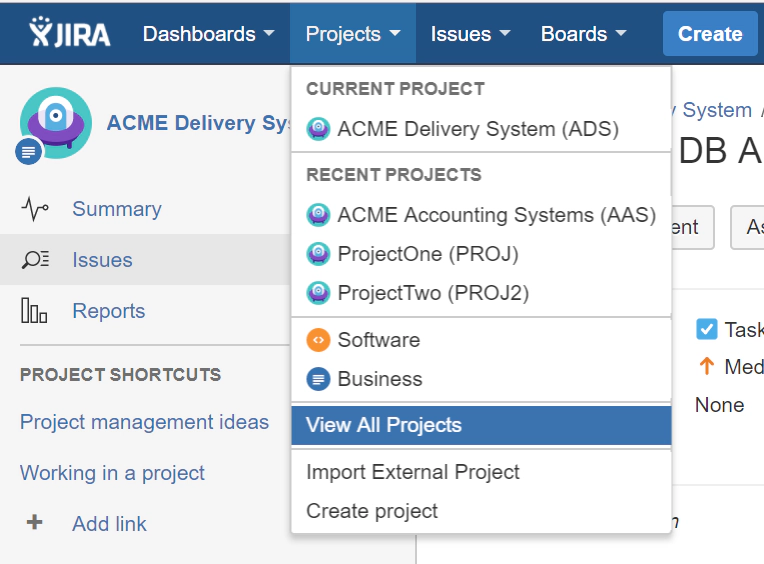Select ACME Accounting Systems (AAS) recent project
This screenshot has width=764, height=564.
496,215
